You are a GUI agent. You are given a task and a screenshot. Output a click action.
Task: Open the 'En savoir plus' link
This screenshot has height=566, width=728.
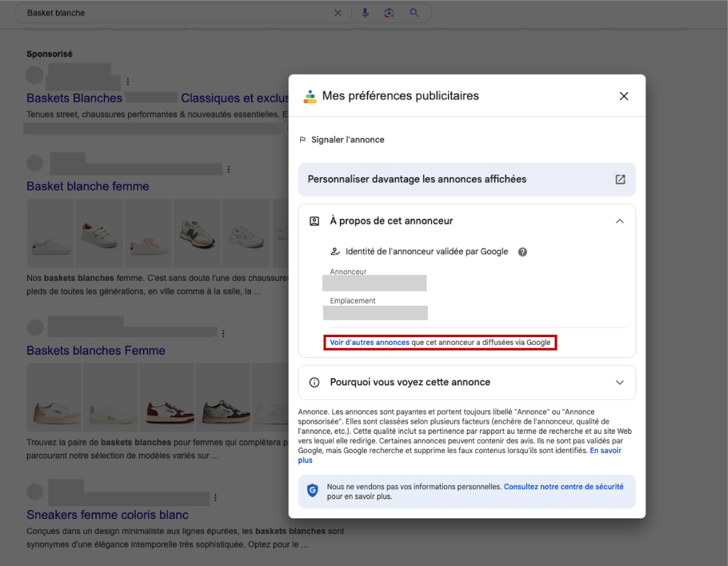(x=606, y=450)
